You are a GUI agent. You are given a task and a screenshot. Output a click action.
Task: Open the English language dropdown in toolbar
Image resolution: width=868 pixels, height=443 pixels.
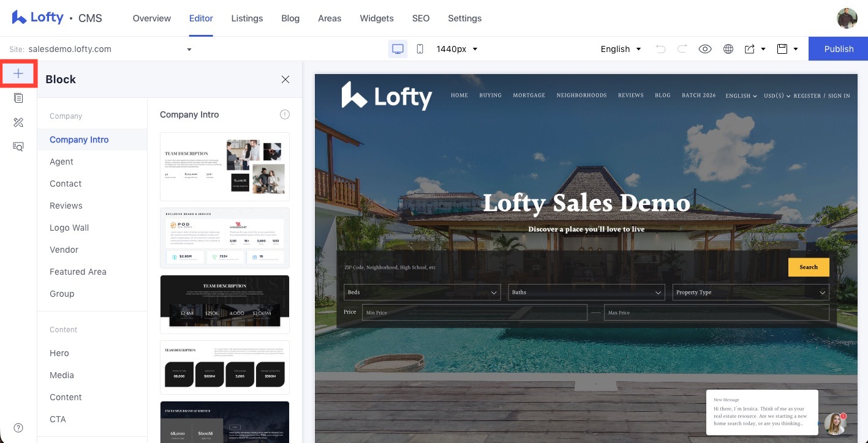pos(621,49)
